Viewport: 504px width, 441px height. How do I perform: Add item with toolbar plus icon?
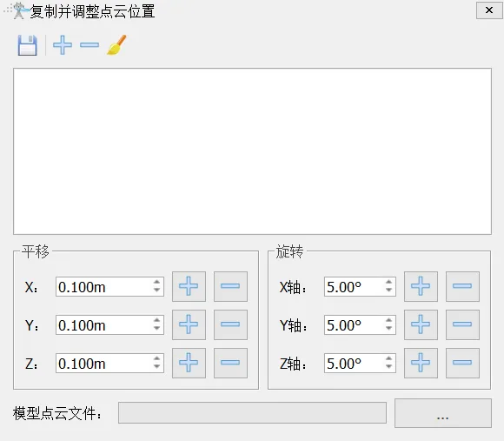coord(63,45)
